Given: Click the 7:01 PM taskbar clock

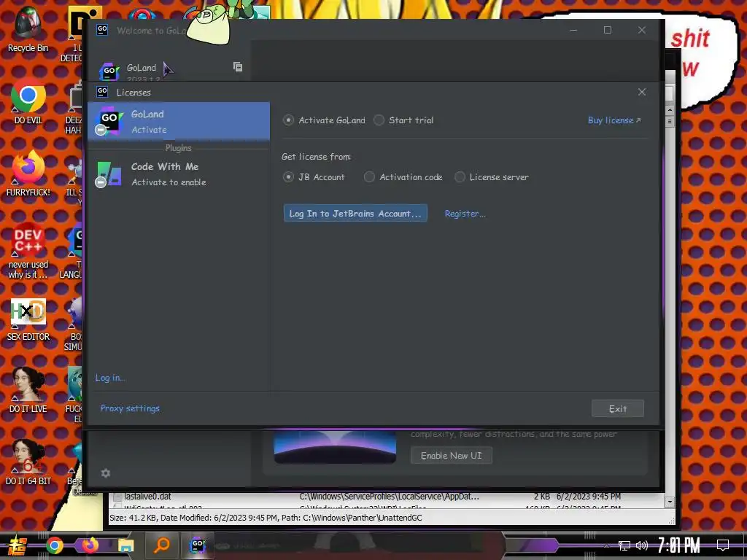Looking at the screenshot, I should click(x=679, y=545).
